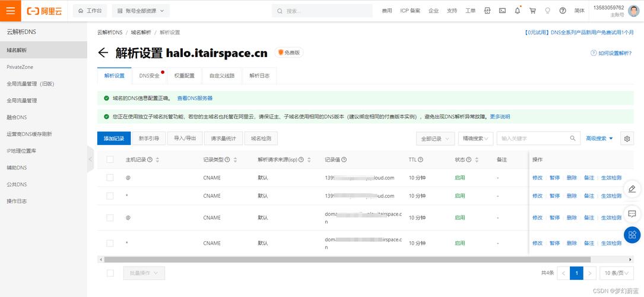Screen dimensions: 644x297
Task: Go to page 1 in pagination
Action: (x=577, y=273)
